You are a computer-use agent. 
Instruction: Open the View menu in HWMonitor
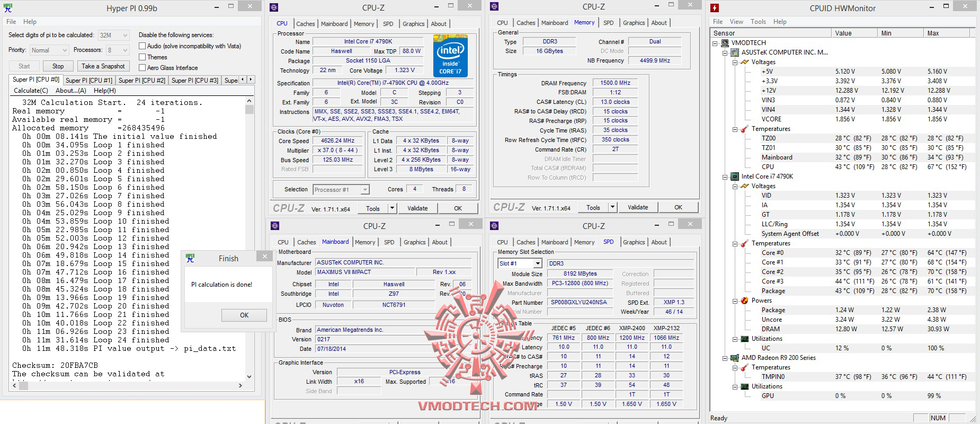736,22
